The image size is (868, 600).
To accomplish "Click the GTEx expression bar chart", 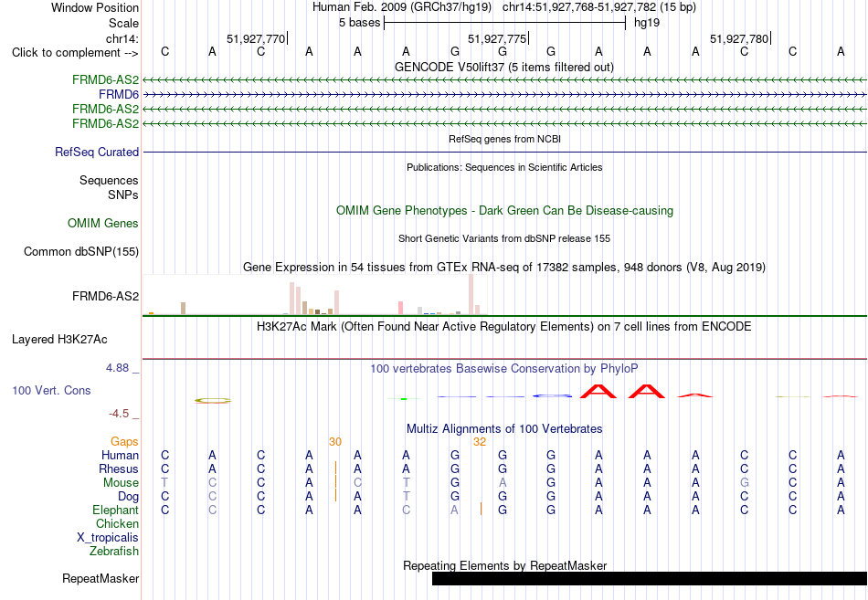I will point(314,295).
